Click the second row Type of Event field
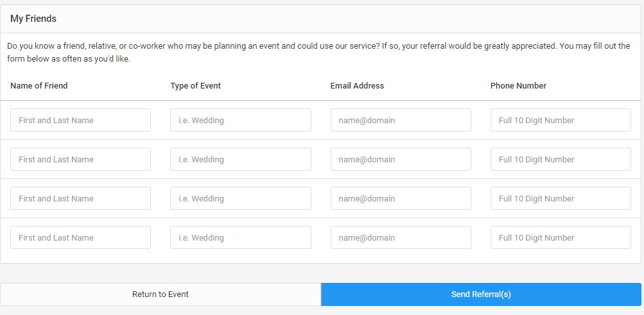 240,159
